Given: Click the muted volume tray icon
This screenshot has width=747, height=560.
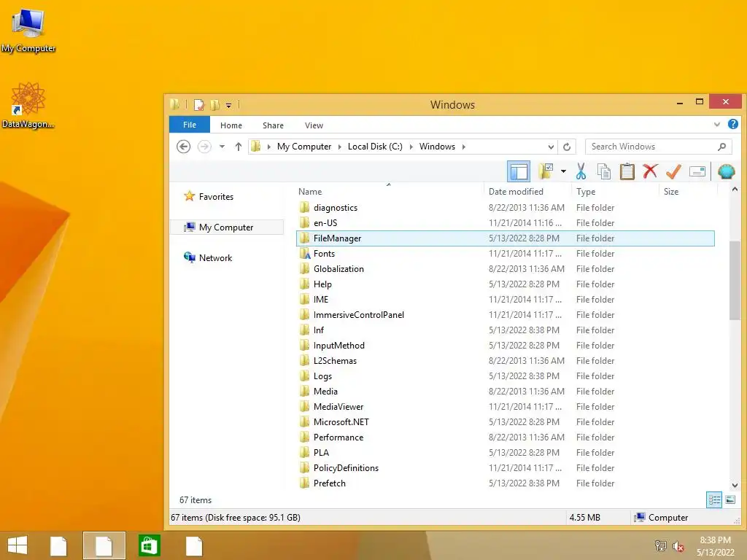Looking at the screenshot, I should 678,546.
